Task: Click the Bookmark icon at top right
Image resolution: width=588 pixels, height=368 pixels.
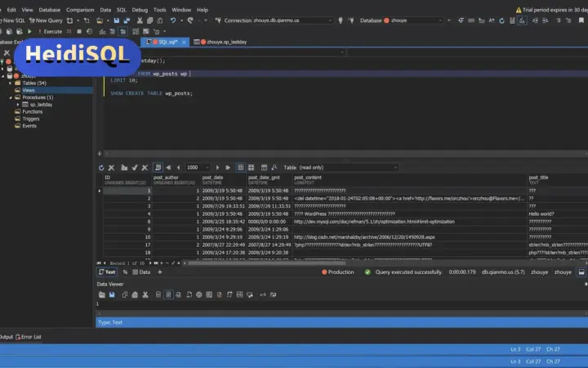Action: [x=581, y=20]
